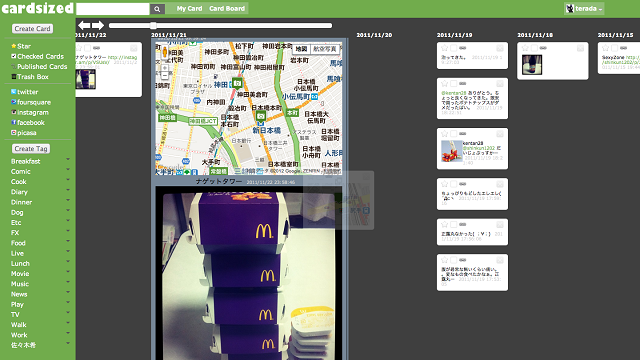This screenshot has width=640, height=360.
Task: Select the Street View pegman on map
Action: (164, 52)
